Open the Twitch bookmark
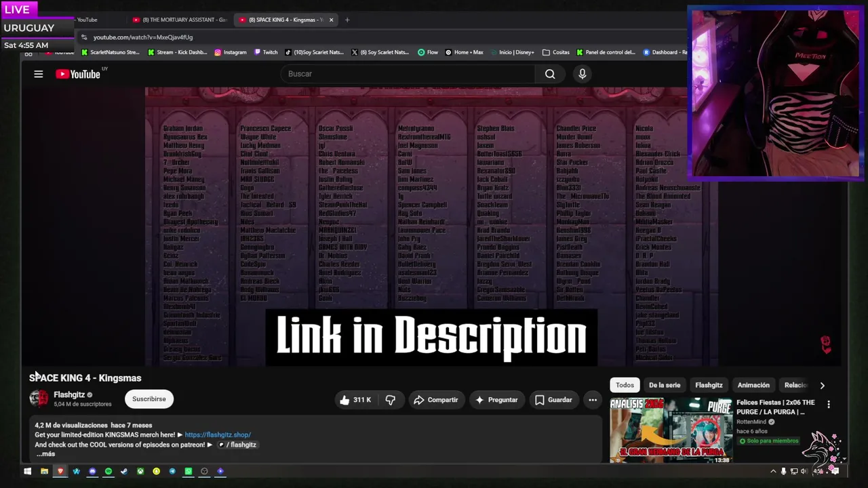This screenshot has height=488, width=868. (266, 52)
